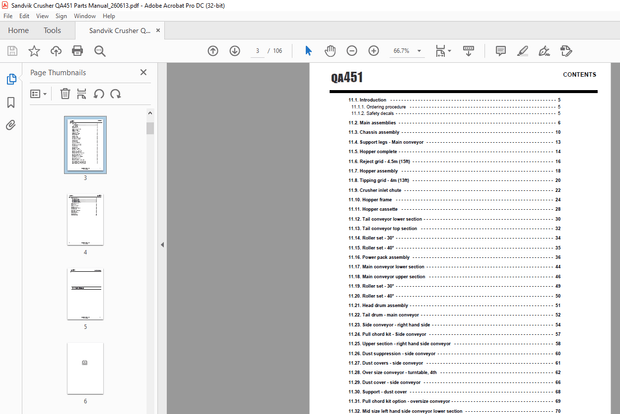Open the Edit menu

point(25,16)
